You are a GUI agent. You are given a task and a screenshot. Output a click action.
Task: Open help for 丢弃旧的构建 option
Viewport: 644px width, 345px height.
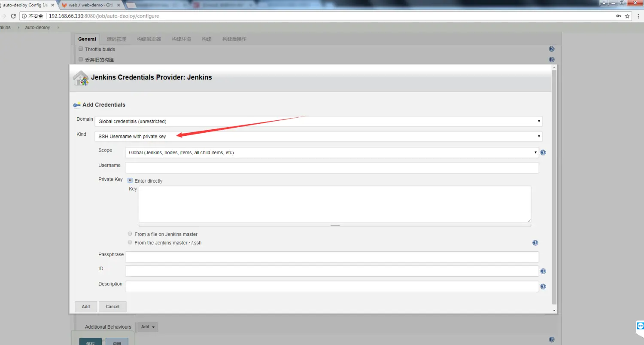tap(552, 59)
